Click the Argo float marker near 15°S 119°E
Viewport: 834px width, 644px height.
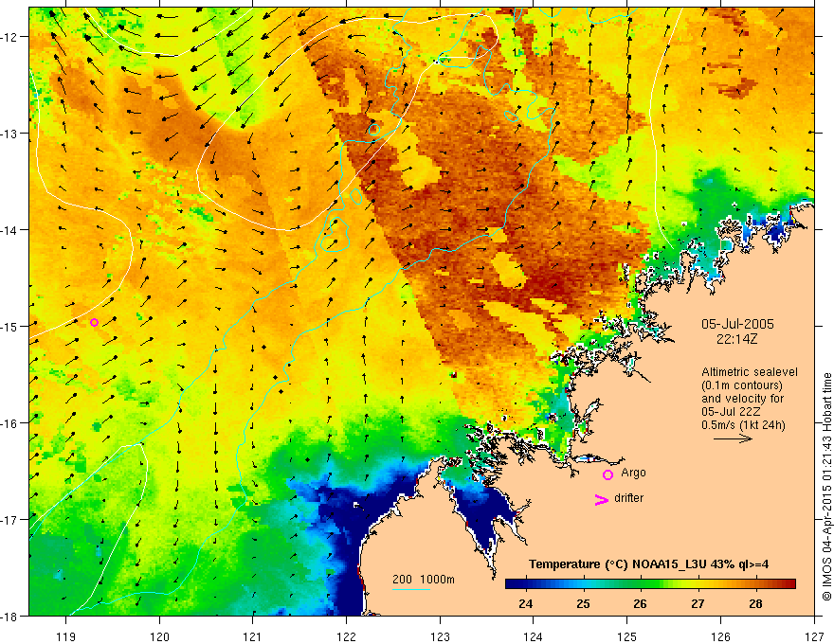[94, 323]
